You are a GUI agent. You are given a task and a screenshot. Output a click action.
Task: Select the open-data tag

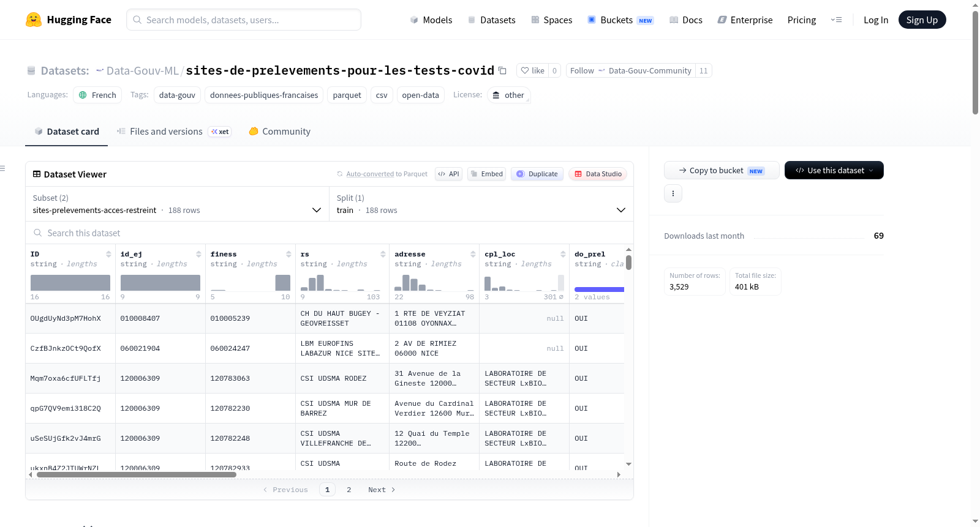tap(420, 95)
